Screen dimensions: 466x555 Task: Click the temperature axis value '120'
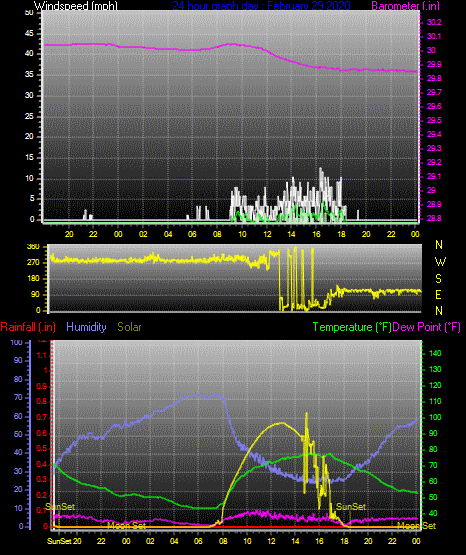click(435, 385)
